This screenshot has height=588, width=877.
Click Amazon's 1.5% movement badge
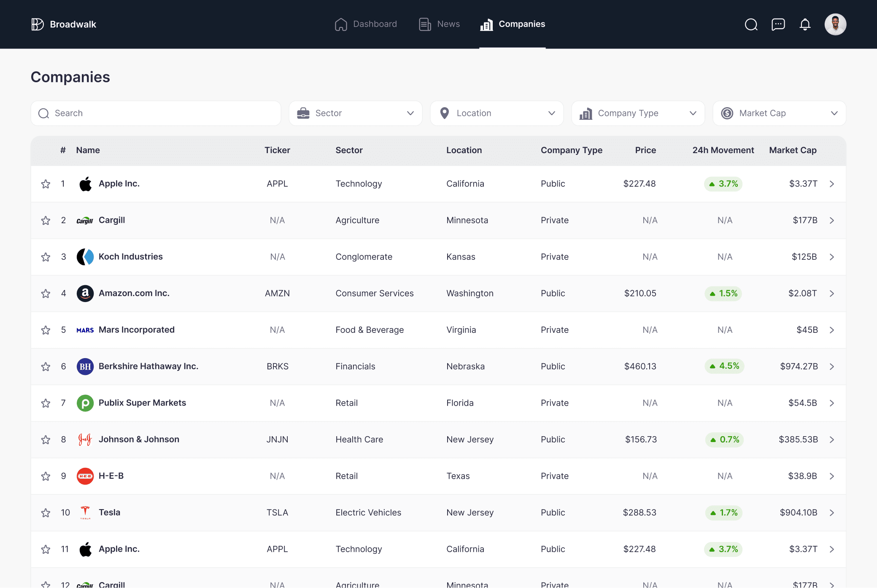click(723, 294)
